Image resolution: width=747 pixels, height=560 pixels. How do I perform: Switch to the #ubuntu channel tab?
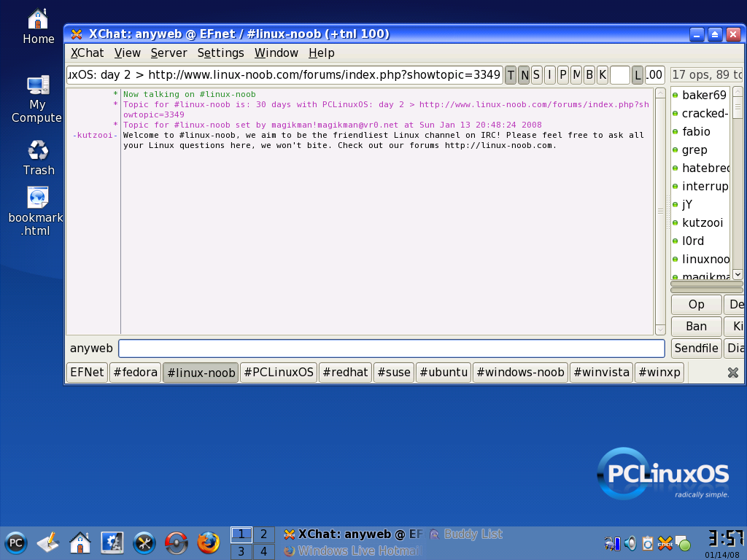pyautogui.click(x=444, y=373)
